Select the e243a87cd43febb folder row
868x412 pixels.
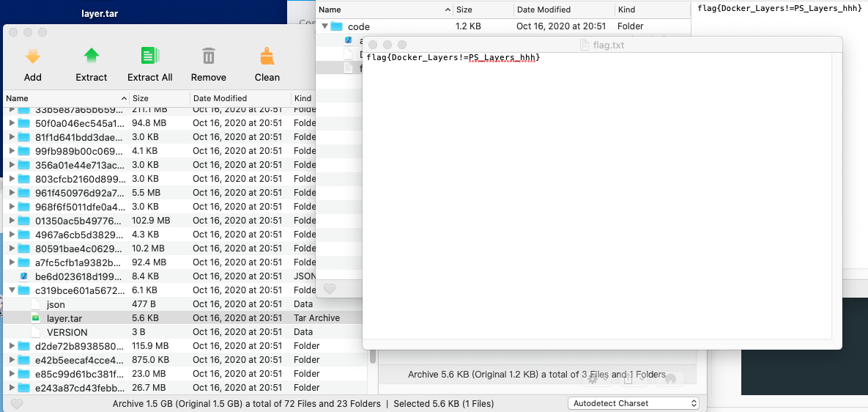pos(185,388)
